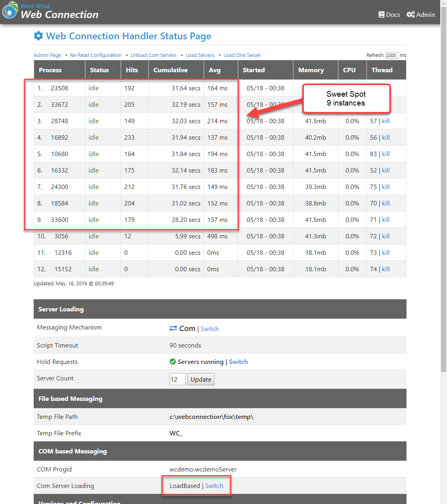Click Re-Read Configuration link

pyautogui.click(x=96, y=55)
